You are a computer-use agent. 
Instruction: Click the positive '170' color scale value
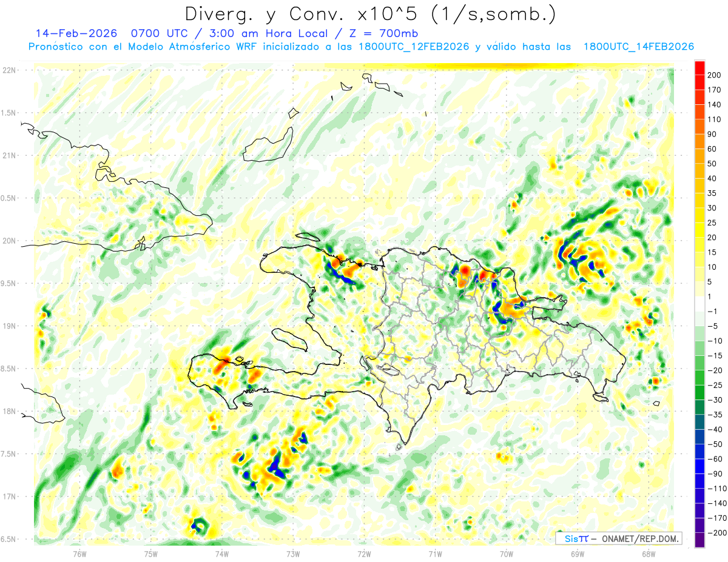[x=715, y=90]
